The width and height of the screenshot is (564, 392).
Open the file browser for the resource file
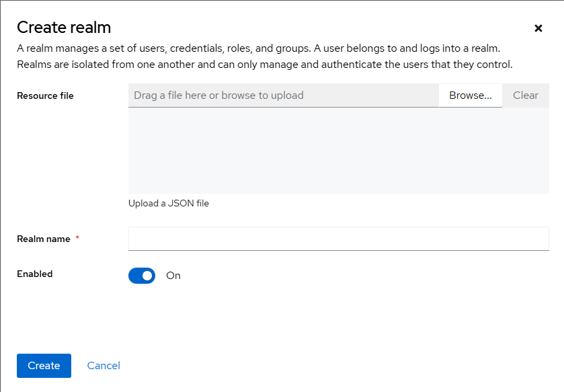tap(470, 95)
